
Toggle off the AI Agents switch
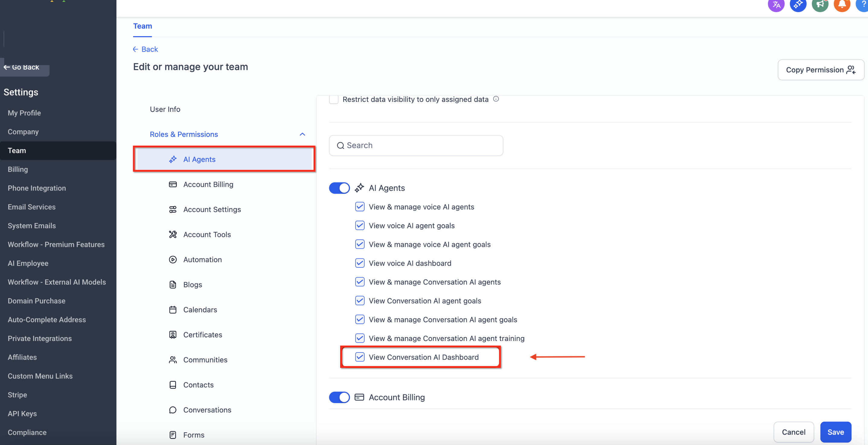pos(339,188)
